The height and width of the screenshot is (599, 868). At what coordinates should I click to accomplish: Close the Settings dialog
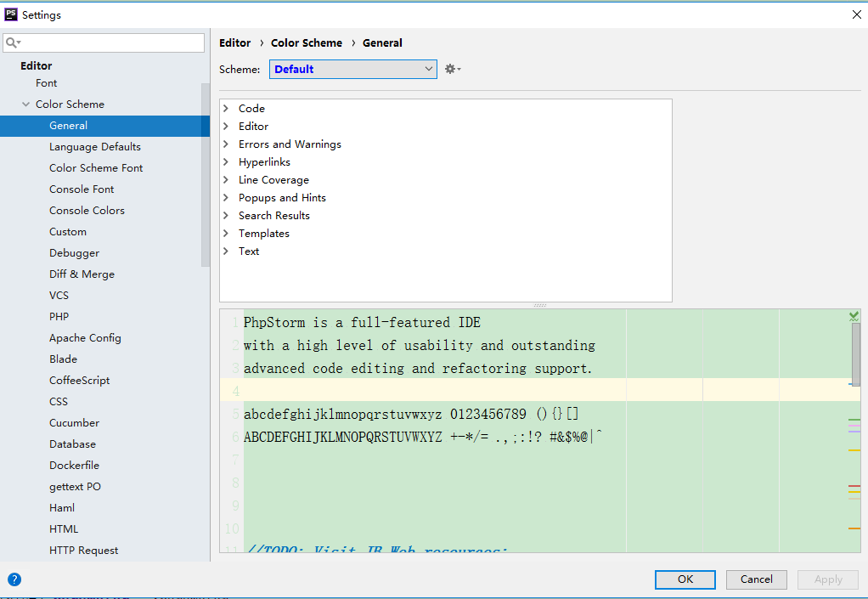pos(856,14)
